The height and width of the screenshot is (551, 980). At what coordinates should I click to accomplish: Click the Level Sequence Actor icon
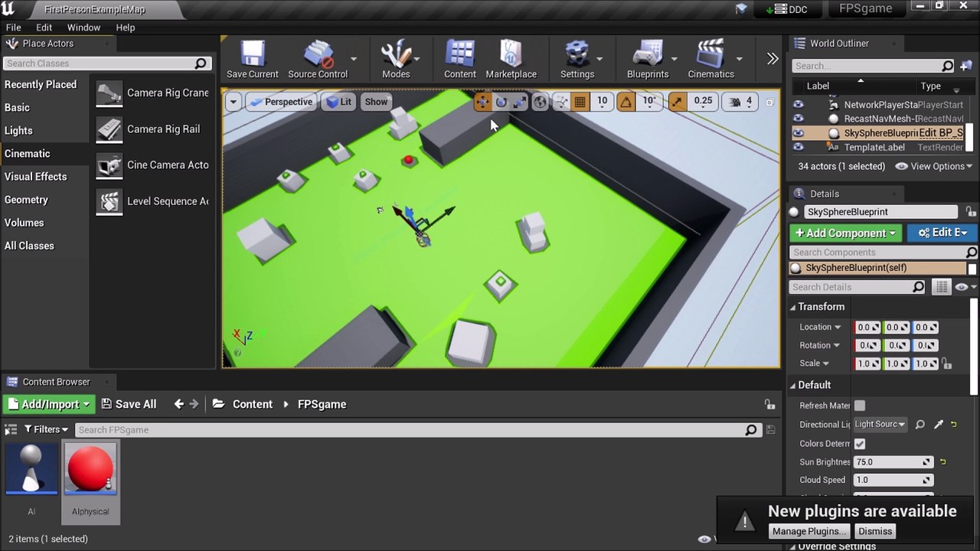[x=109, y=201]
